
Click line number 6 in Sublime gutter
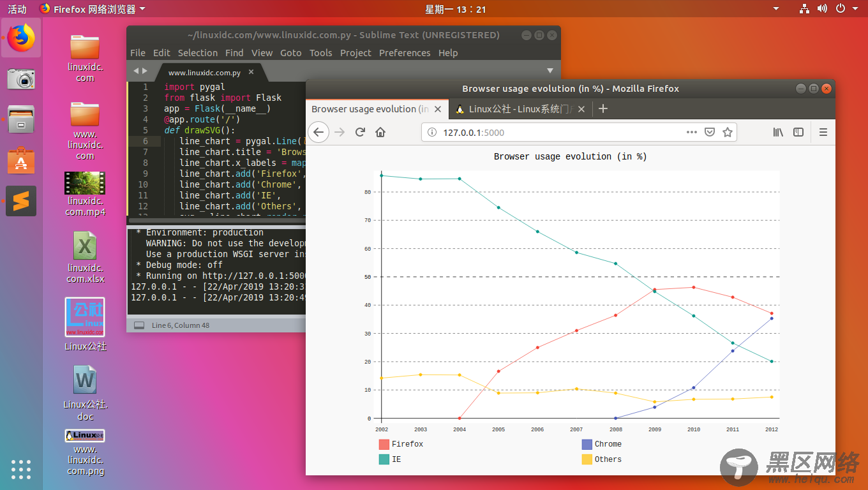pos(146,141)
